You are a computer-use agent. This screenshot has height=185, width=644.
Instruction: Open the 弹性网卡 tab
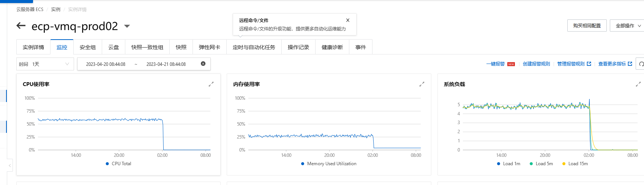pyautogui.click(x=210, y=47)
